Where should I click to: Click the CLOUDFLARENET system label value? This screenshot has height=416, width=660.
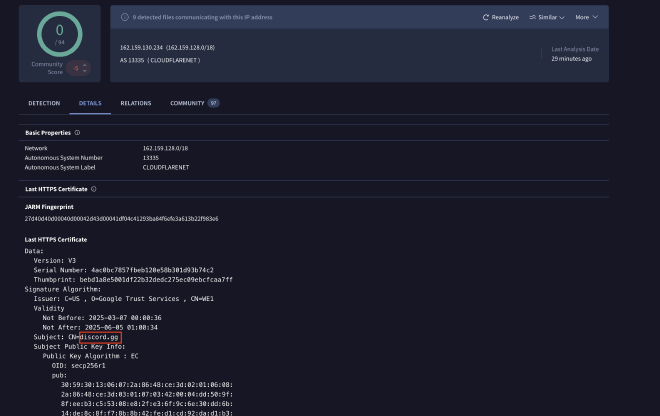166,167
